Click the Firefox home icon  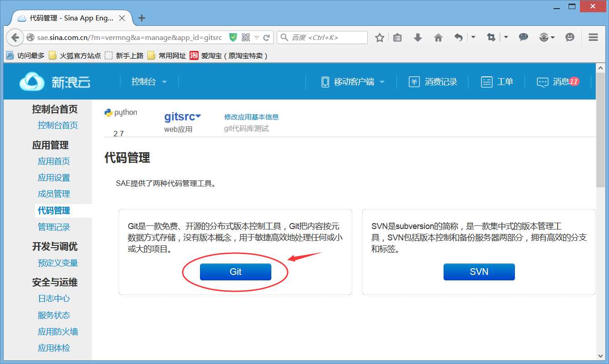click(x=438, y=37)
